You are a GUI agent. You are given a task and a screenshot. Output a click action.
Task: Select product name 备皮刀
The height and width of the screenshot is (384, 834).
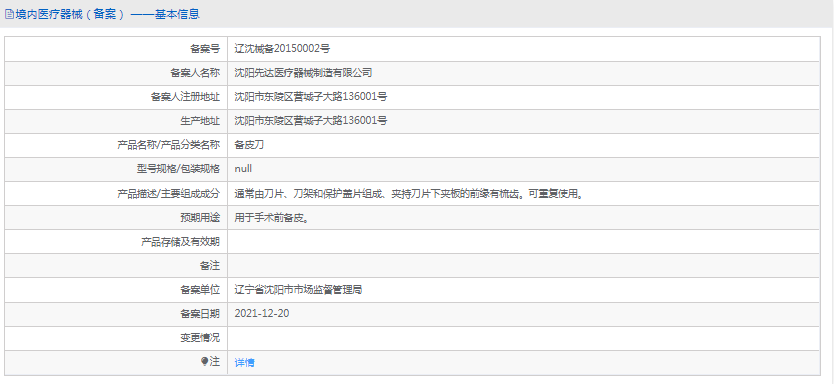[249, 145]
